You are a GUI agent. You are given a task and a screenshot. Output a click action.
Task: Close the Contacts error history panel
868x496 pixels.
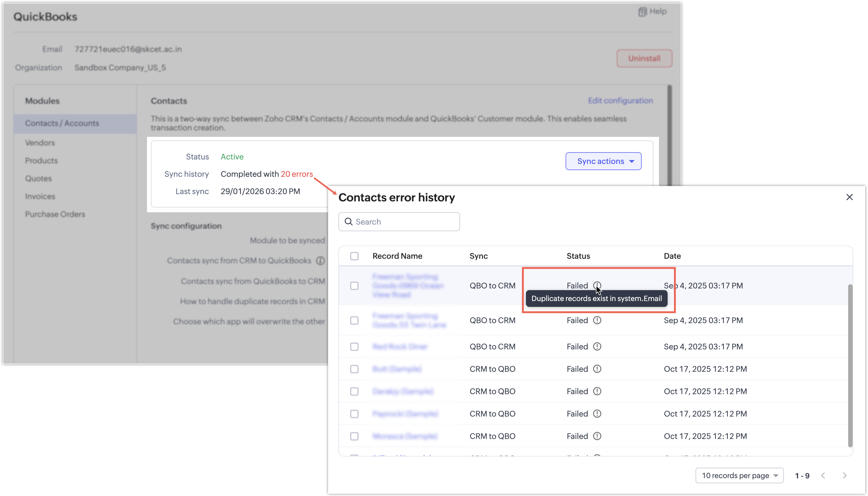pyautogui.click(x=849, y=197)
